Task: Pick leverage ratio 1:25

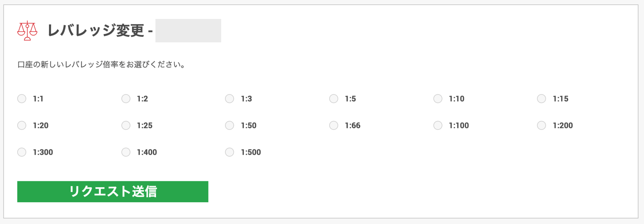Action: 126,126
